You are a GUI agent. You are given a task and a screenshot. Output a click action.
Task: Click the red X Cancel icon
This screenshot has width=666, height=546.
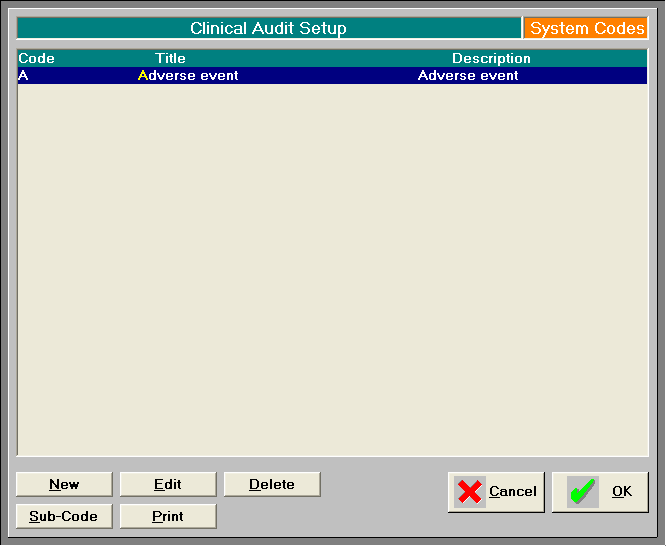tap(469, 492)
